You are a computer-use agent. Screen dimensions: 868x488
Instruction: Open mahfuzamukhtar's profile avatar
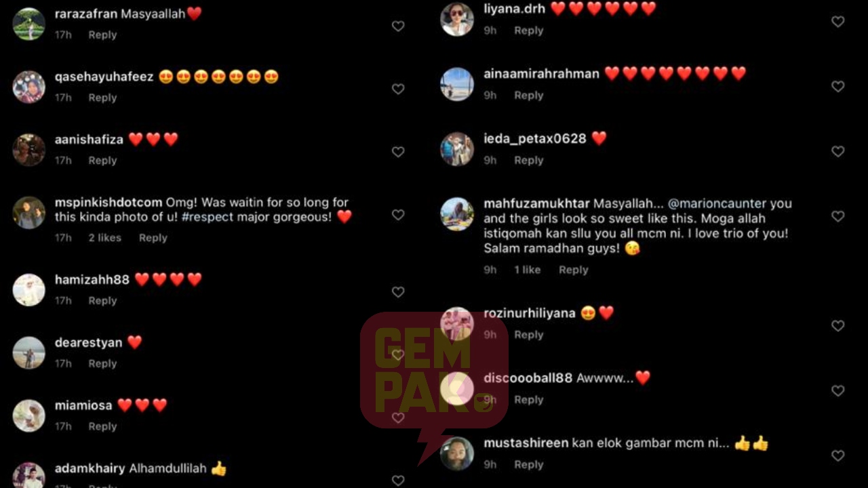(x=457, y=214)
